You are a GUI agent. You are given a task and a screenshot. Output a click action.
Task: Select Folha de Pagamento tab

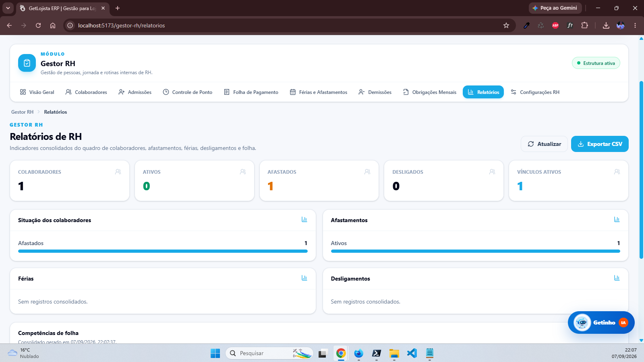point(251,92)
